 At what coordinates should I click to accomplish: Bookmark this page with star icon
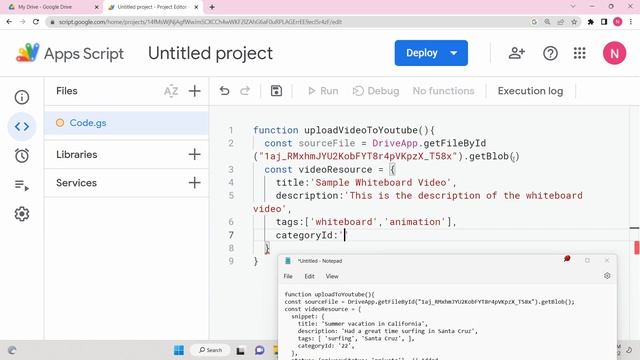[x=574, y=22]
